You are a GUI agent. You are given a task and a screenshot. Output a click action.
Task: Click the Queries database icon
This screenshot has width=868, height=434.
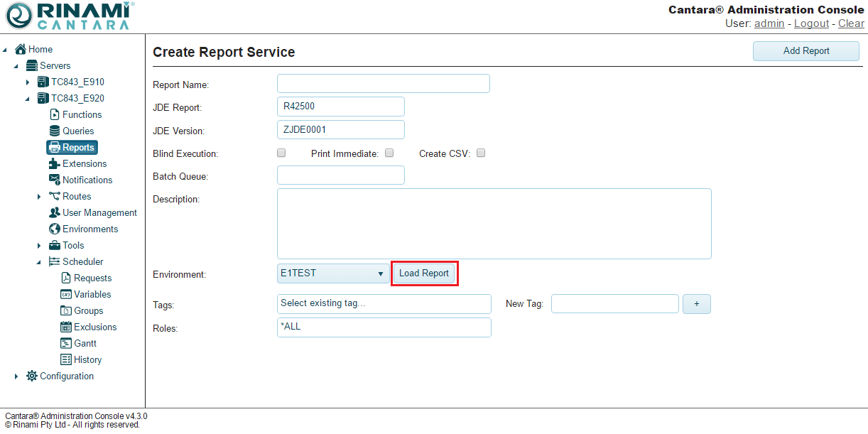[55, 131]
